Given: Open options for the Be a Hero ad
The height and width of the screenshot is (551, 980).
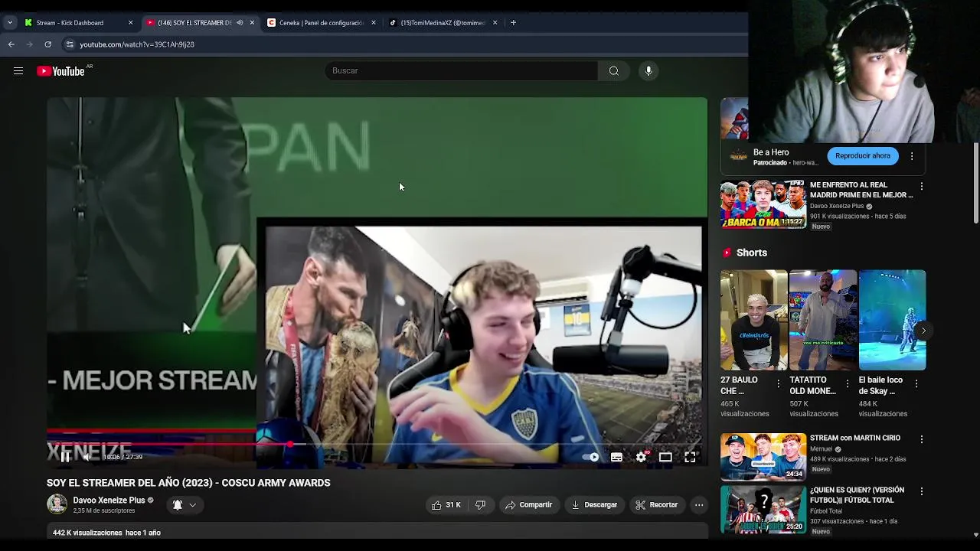Looking at the screenshot, I should tap(912, 156).
